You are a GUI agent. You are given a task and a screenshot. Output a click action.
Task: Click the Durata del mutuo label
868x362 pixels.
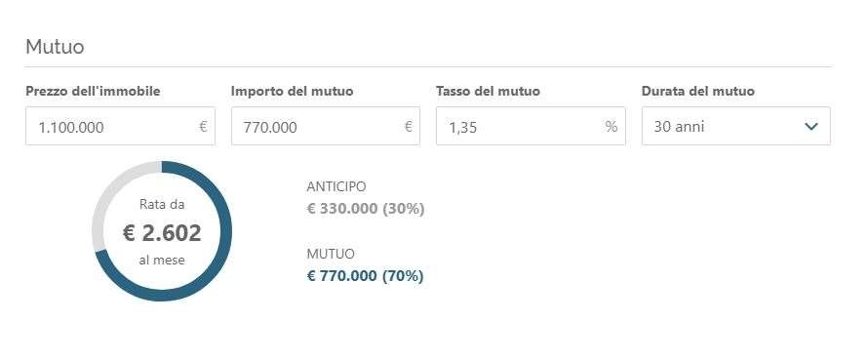coord(698,91)
